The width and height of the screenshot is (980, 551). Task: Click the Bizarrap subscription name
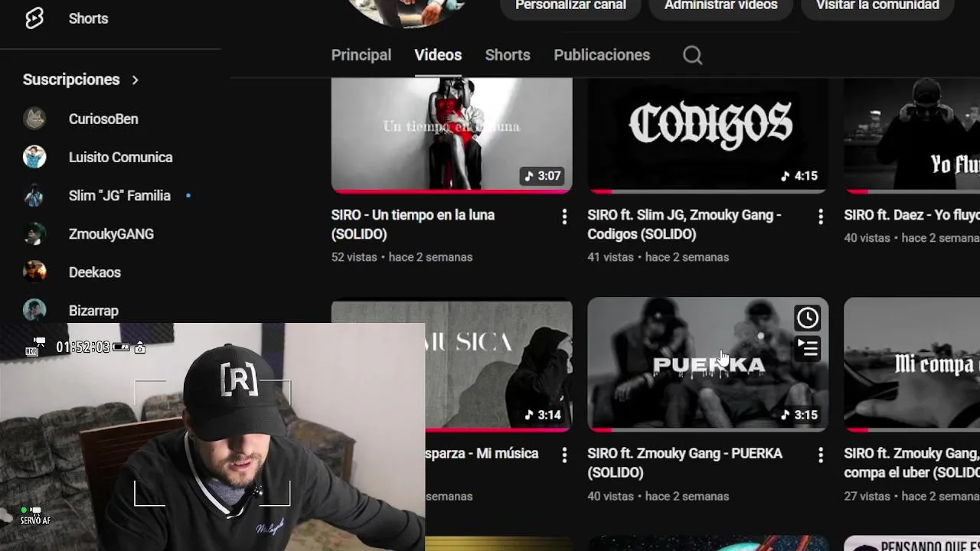coord(93,310)
